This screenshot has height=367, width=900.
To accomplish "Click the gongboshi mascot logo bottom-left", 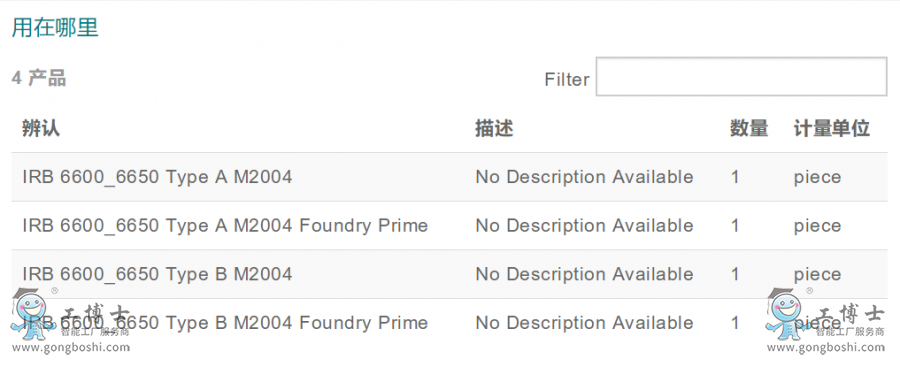I will tap(33, 312).
